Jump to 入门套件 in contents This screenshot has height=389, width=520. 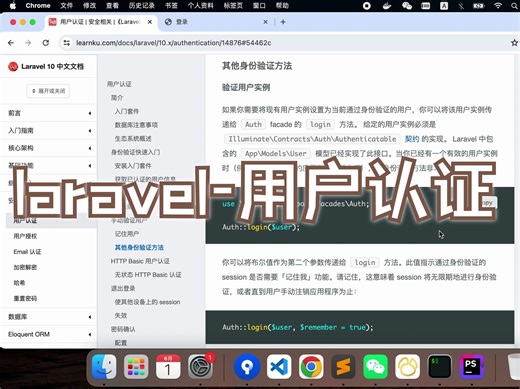pos(127,111)
